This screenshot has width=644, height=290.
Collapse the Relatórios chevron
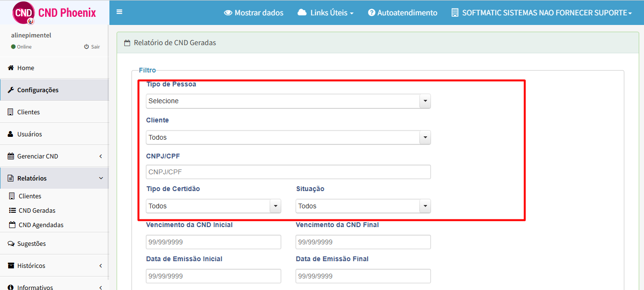pyautogui.click(x=101, y=178)
